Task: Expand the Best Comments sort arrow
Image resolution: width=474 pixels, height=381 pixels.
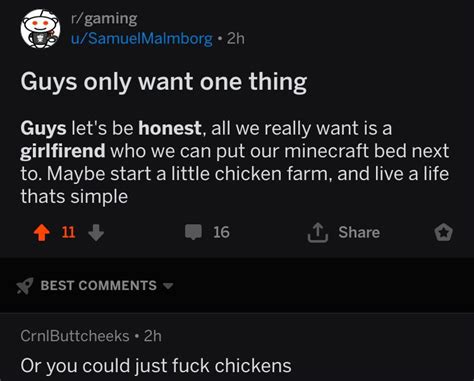Action: (168, 286)
